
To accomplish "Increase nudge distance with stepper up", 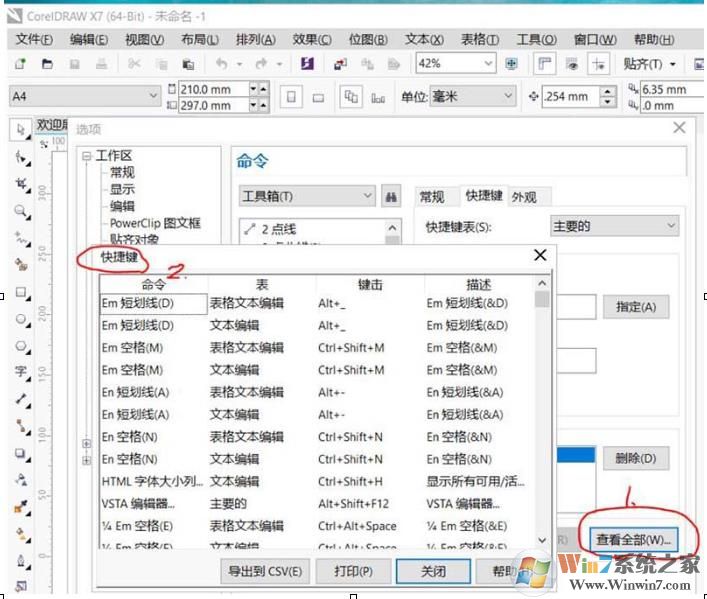I will pos(608,92).
